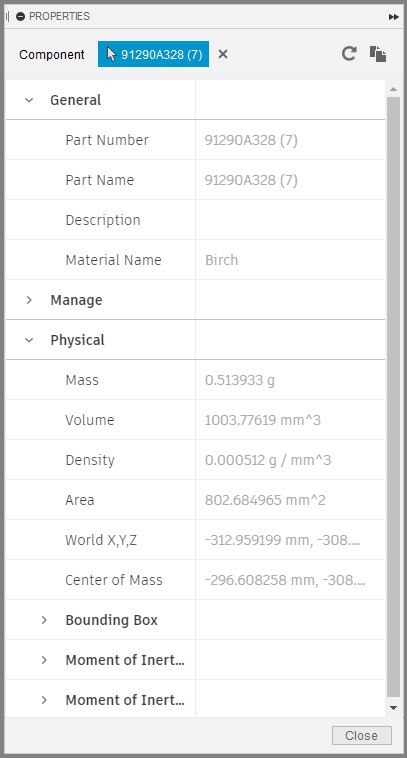Screen dimensions: 407x758
Task: Expand the second Moment of Inertia row
Action: pyautogui.click(x=44, y=700)
